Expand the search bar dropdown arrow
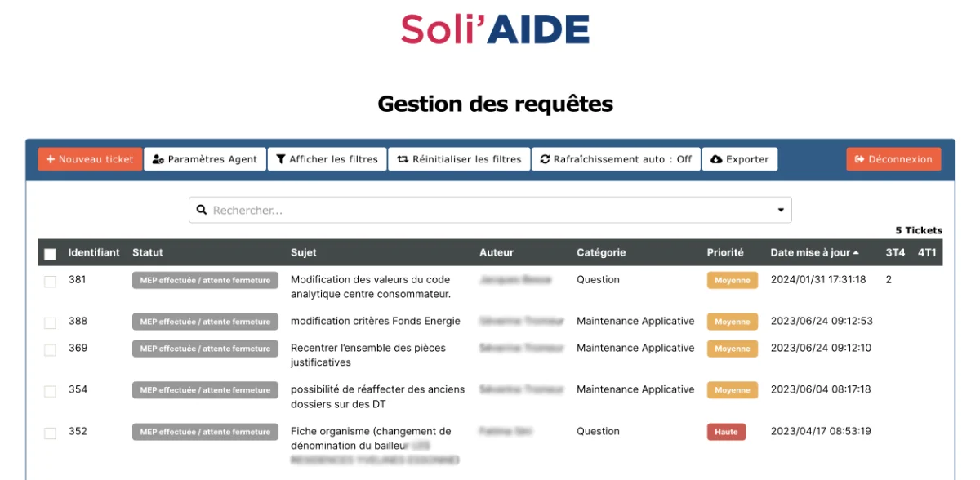The height and width of the screenshot is (480, 980). coord(780,211)
